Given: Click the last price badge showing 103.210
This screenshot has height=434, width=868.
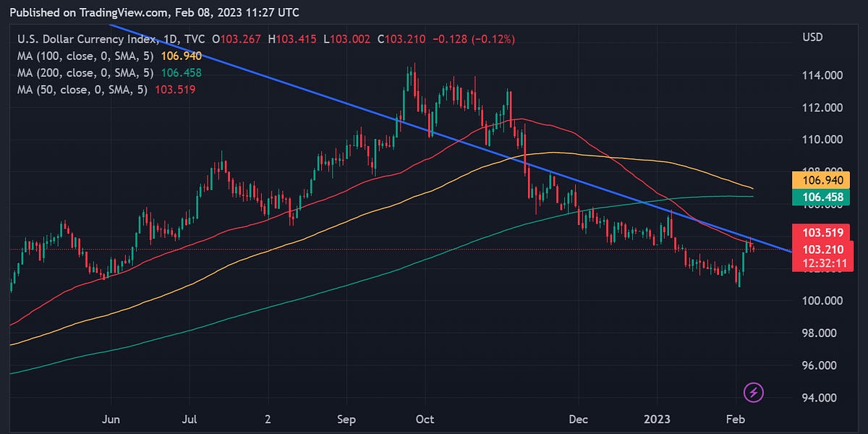Looking at the screenshot, I should (824, 249).
